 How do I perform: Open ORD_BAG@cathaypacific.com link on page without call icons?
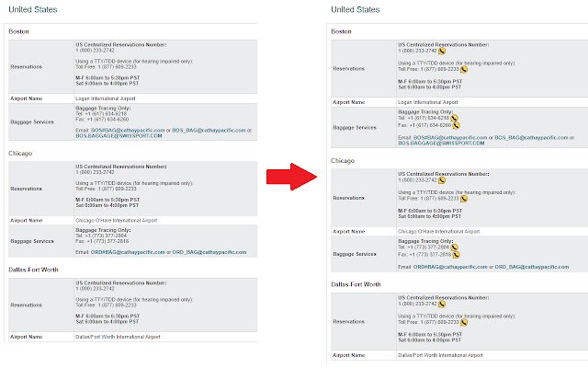pyautogui.click(x=209, y=252)
